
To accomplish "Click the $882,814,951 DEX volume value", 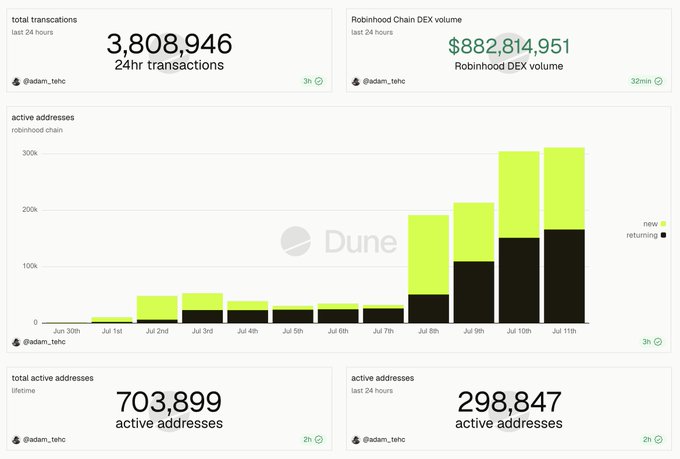I will [509, 46].
